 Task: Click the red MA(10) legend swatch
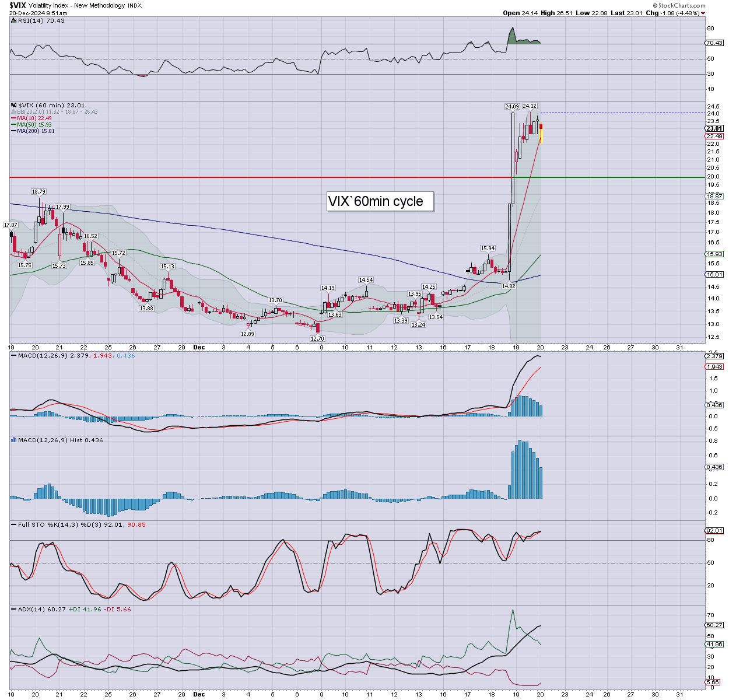coord(13,118)
